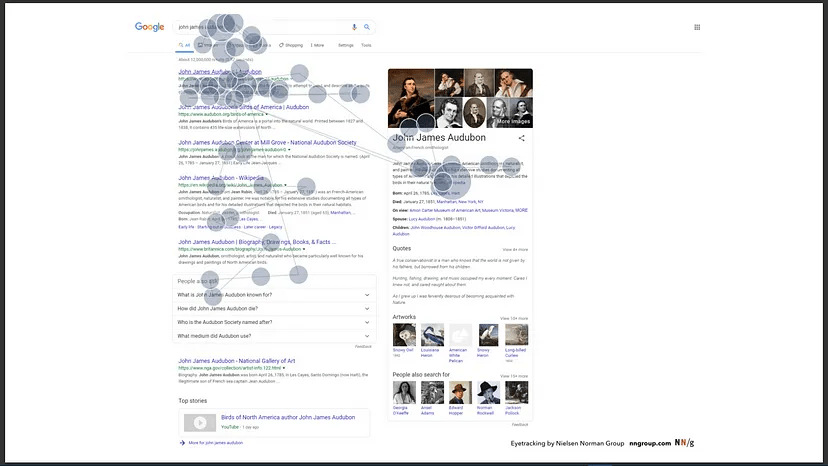Image resolution: width=828 pixels, height=466 pixels.
Task: Open the Shopping tab
Action: click(291, 45)
